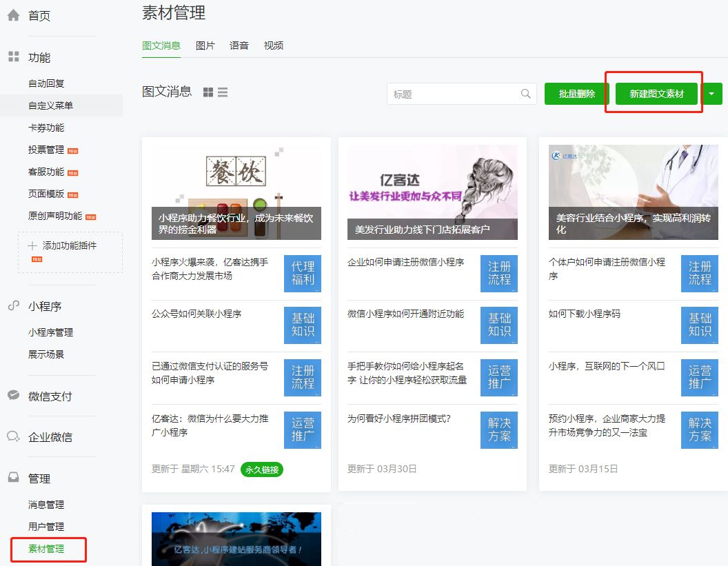Open 自动回复 in the sidebar
728x566 pixels.
pos(46,83)
